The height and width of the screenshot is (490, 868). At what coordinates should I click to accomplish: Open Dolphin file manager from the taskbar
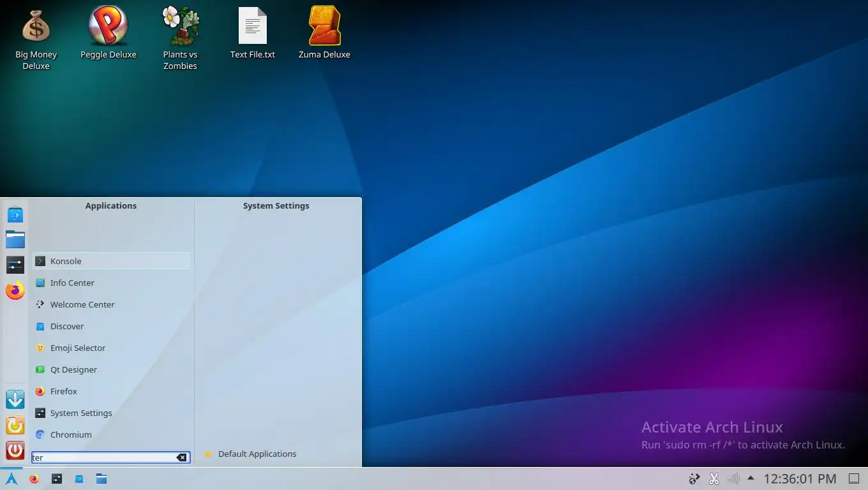[101, 479]
